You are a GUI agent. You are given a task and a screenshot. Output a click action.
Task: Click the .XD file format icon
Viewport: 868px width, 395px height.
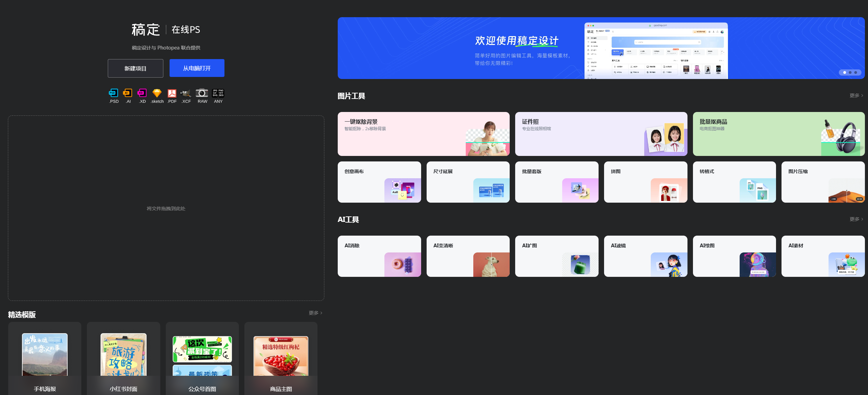142,93
